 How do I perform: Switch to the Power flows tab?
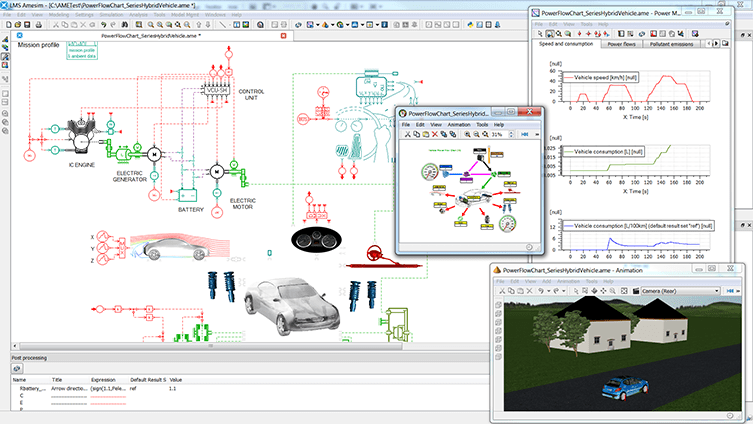coord(621,44)
